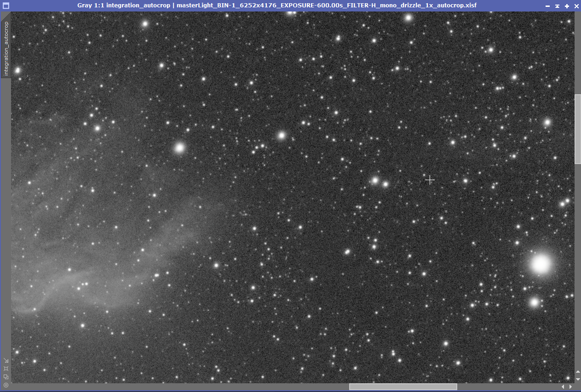Click the horizontal scrollbar right arrow

[571, 387]
